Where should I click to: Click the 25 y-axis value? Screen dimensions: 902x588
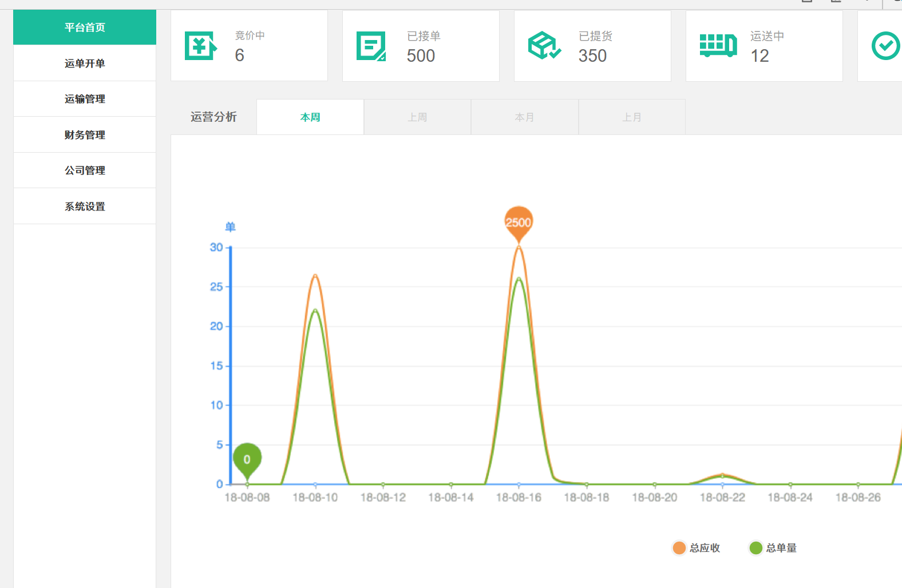coord(216,287)
